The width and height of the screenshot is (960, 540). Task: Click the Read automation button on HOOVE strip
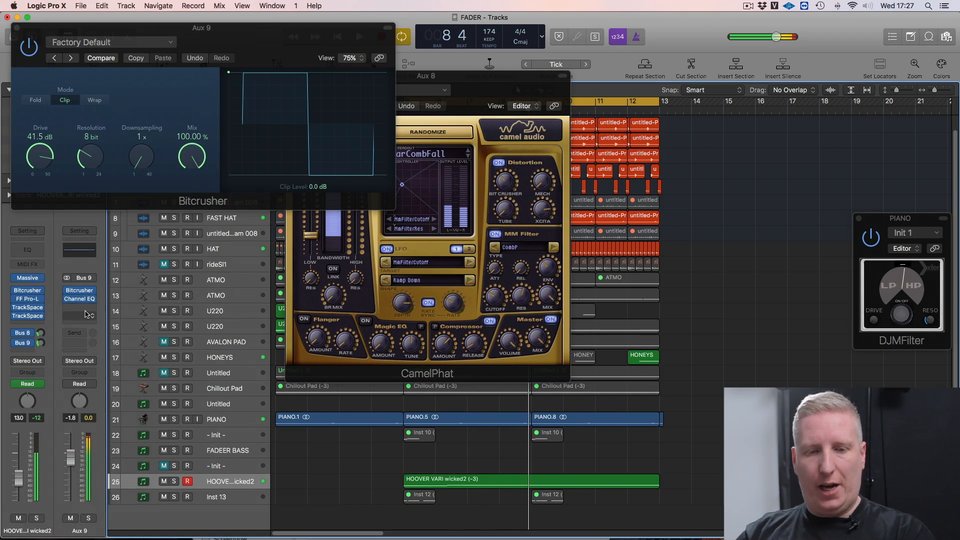pos(27,384)
